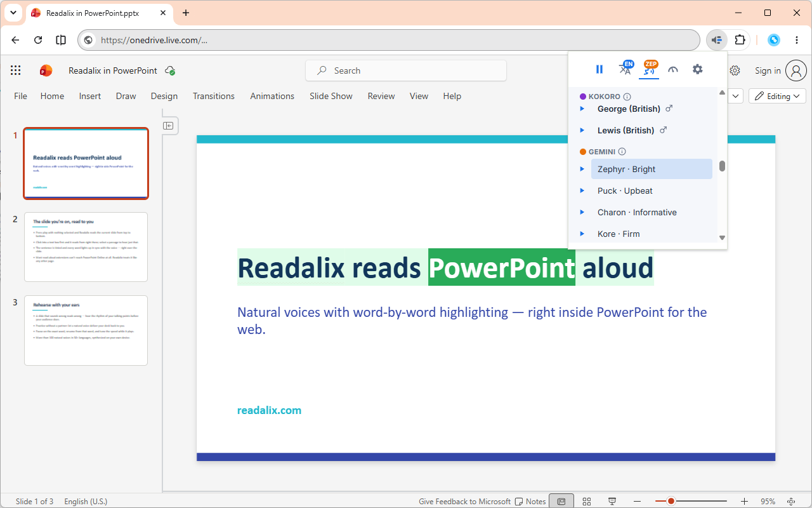Close the Readalix in PowerPoint.pptx tab
This screenshot has height=508, width=812.
(x=162, y=13)
